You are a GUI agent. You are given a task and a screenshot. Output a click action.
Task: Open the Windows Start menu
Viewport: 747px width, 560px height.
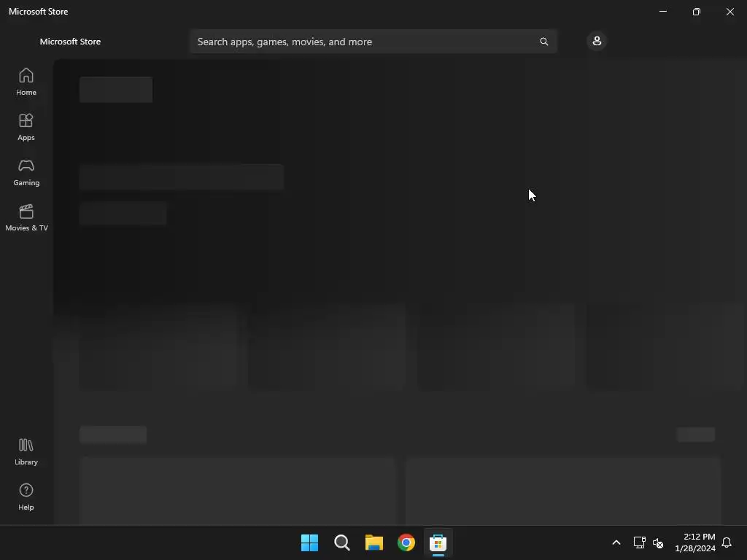click(309, 542)
